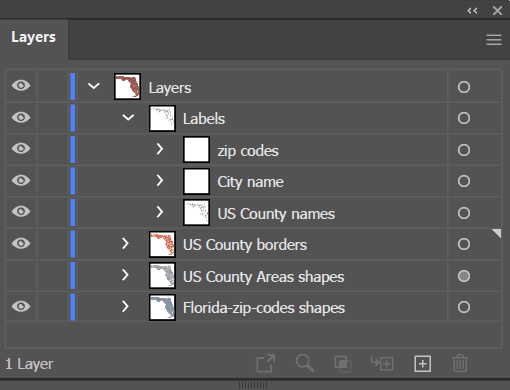Click target circle for Florida-zip-codes shapes
This screenshot has height=390, width=510.
464,307
